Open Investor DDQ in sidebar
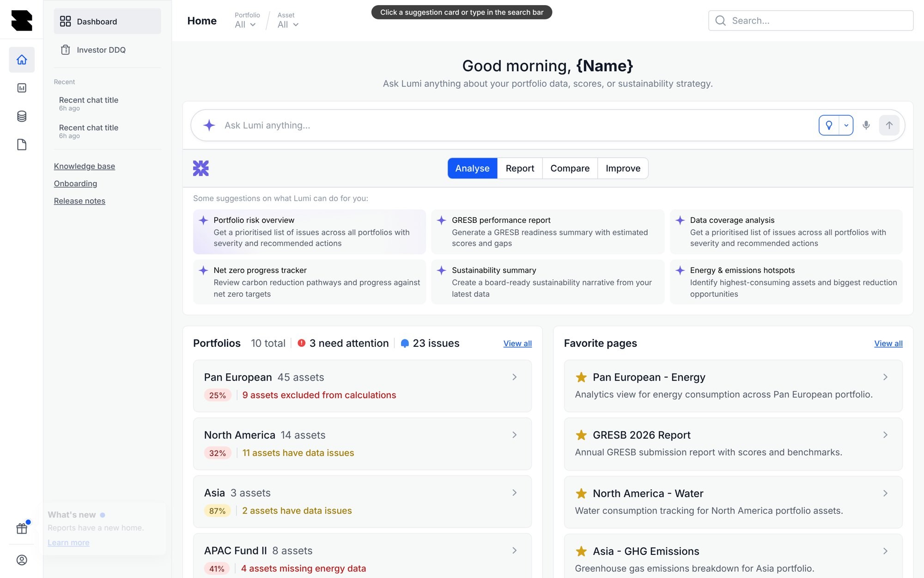Viewport: 924px width, 578px height. (x=107, y=50)
